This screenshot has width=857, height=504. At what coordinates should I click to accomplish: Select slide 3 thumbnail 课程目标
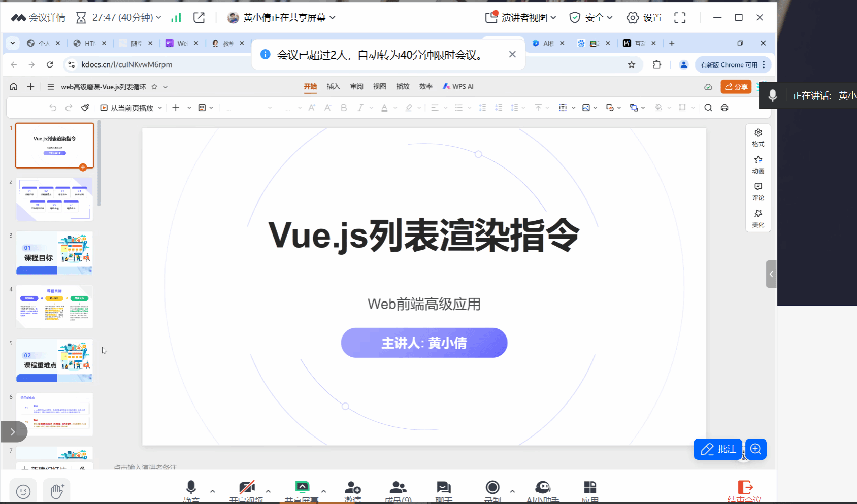[54, 253]
